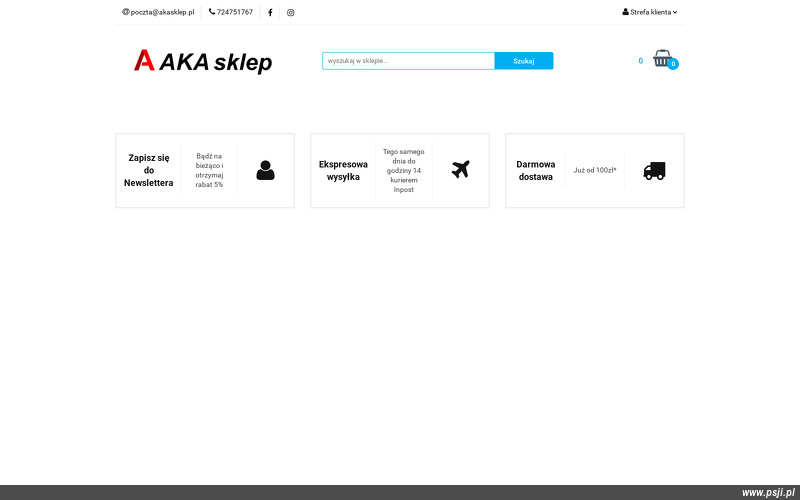
Task: Click the cart item count badge
Action: point(673,64)
